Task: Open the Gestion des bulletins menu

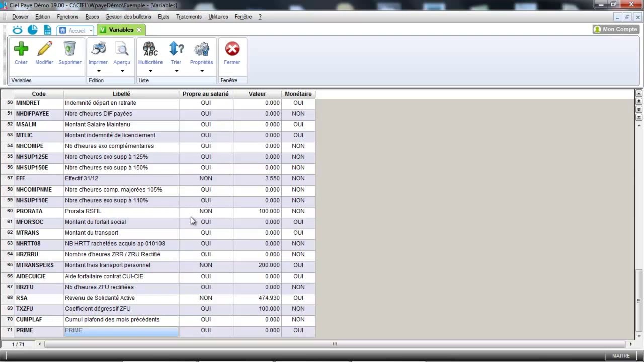Action: (x=128, y=17)
